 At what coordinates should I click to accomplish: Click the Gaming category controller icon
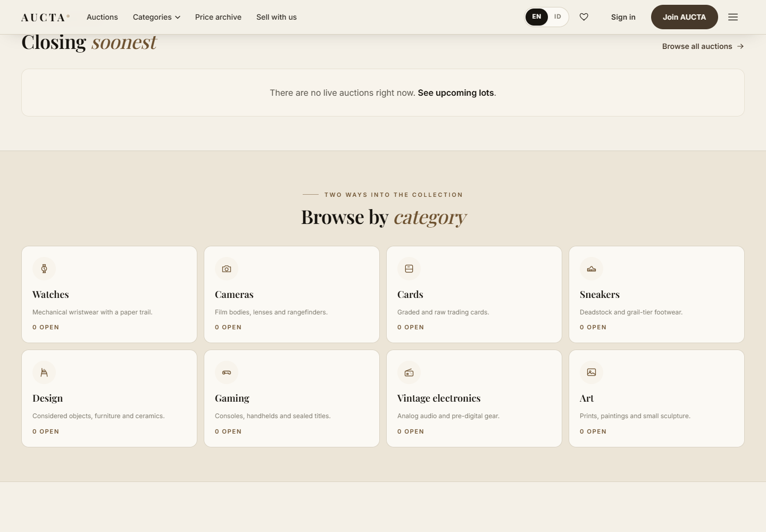click(227, 372)
